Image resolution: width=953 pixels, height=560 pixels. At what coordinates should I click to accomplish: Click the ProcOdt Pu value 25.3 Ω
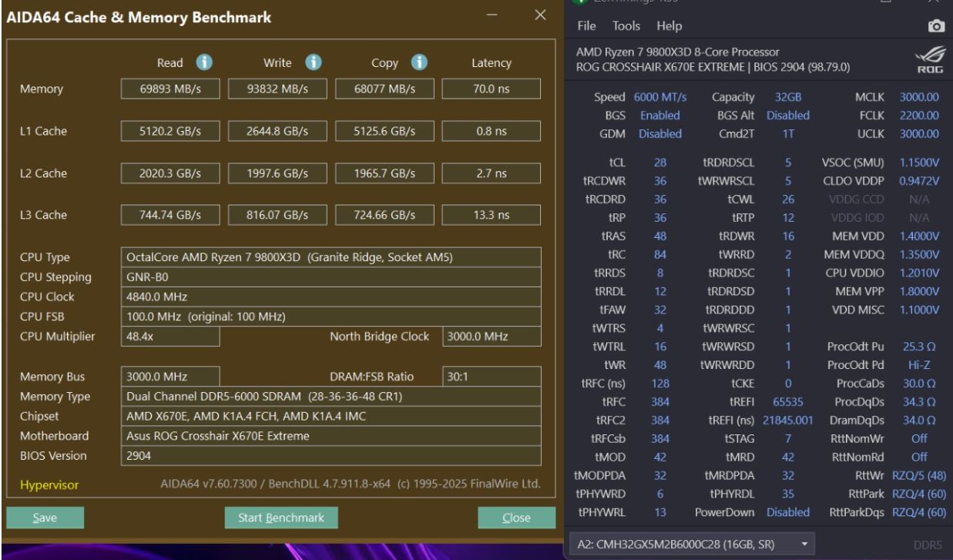(x=918, y=347)
